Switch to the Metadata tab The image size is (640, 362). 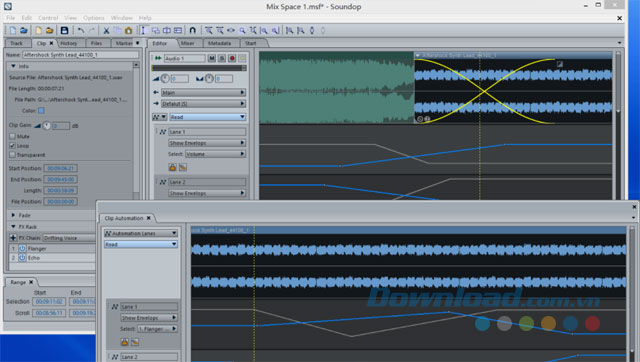[x=219, y=43]
